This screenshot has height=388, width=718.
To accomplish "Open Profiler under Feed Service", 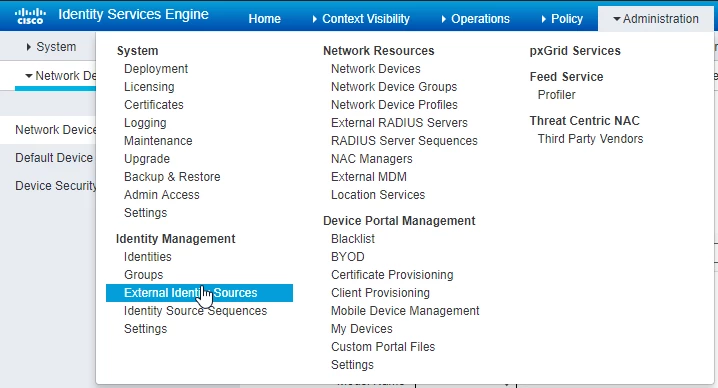I will coord(556,95).
